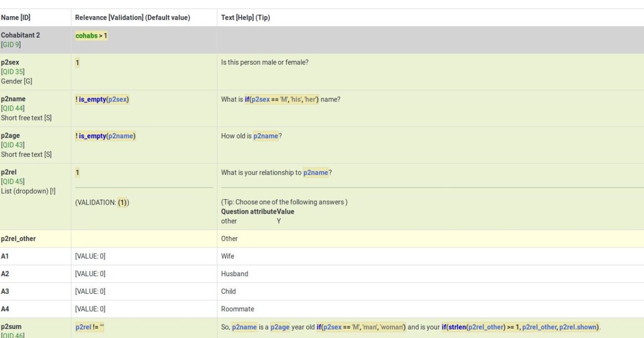Select the p2name question name in first column
The height and width of the screenshot is (338, 644).
[x=13, y=99]
